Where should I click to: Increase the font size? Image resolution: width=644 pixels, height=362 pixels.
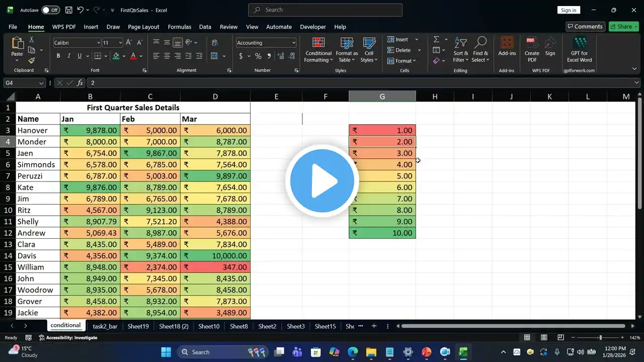tap(129, 43)
